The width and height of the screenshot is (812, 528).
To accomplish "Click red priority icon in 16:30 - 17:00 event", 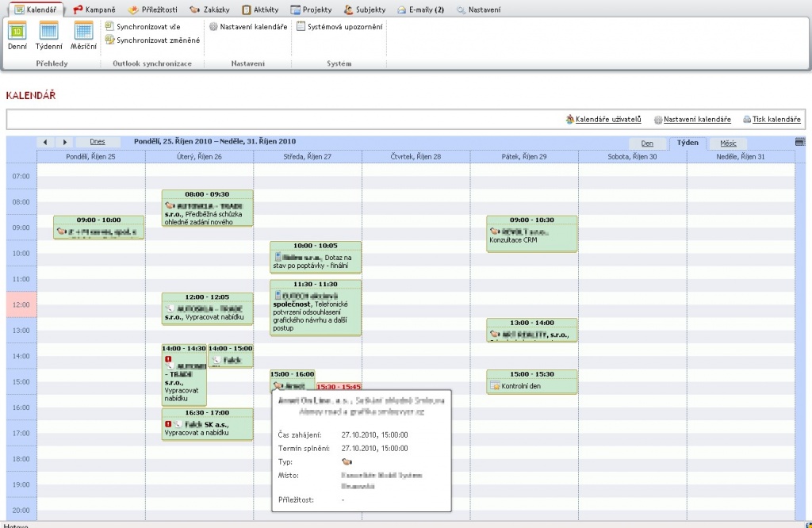I will click(168, 424).
